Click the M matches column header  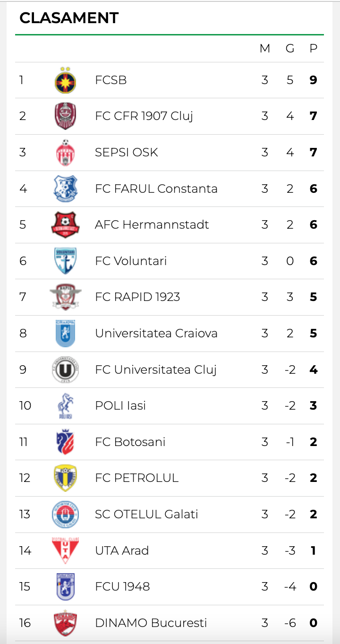pos(265,48)
